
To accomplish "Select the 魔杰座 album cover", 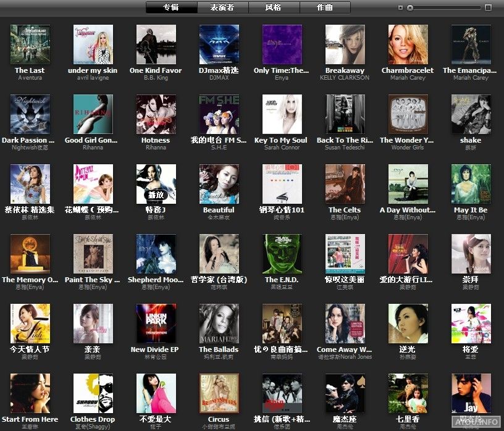I will point(345,393).
